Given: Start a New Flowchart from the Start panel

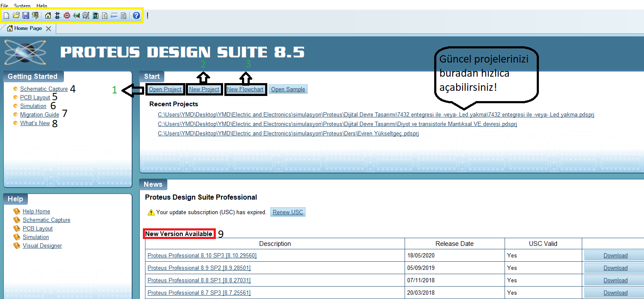Looking at the screenshot, I should point(245,90).
